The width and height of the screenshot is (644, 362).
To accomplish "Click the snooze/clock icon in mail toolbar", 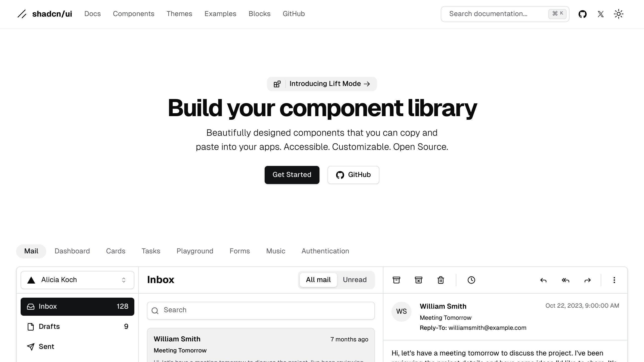I will pos(471,280).
